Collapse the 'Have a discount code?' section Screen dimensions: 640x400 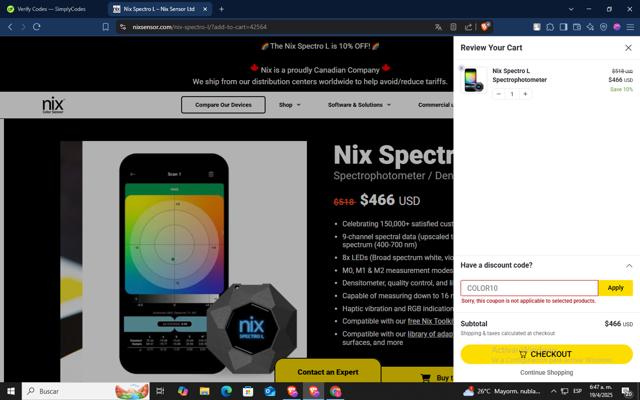[629, 266]
